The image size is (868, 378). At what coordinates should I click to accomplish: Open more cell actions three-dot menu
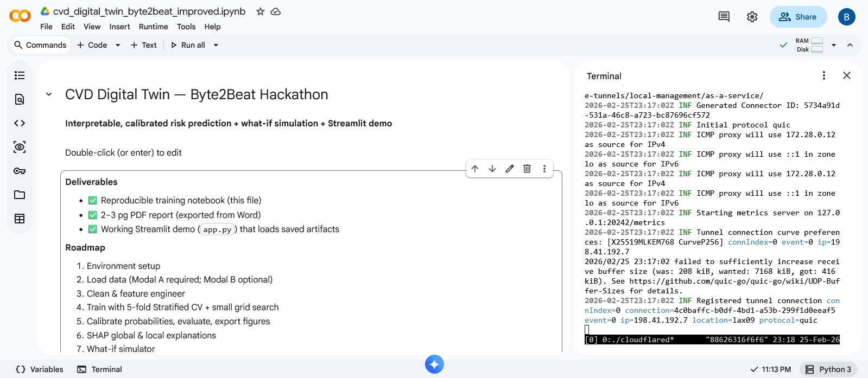pyautogui.click(x=544, y=169)
